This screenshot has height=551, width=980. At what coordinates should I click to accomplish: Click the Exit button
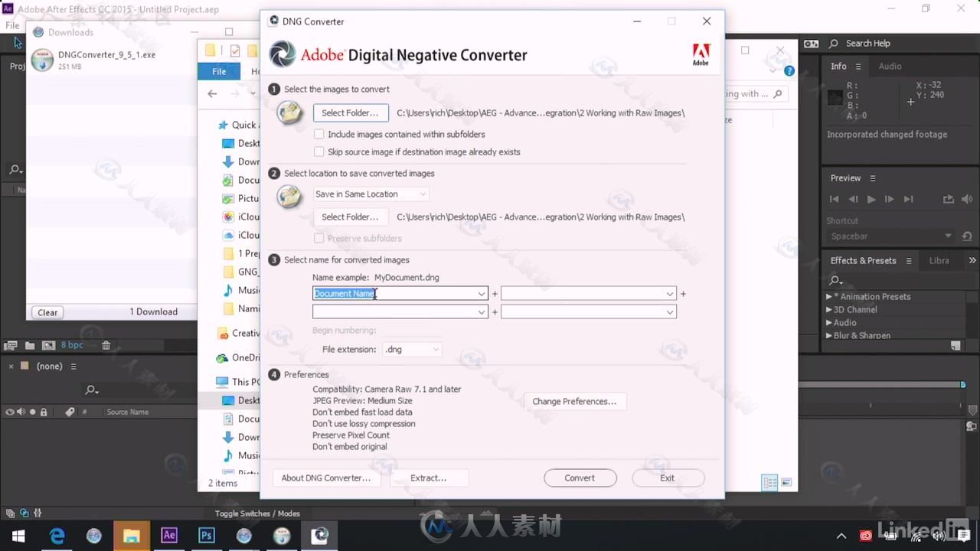pyautogui.click(x=668, y=478)
